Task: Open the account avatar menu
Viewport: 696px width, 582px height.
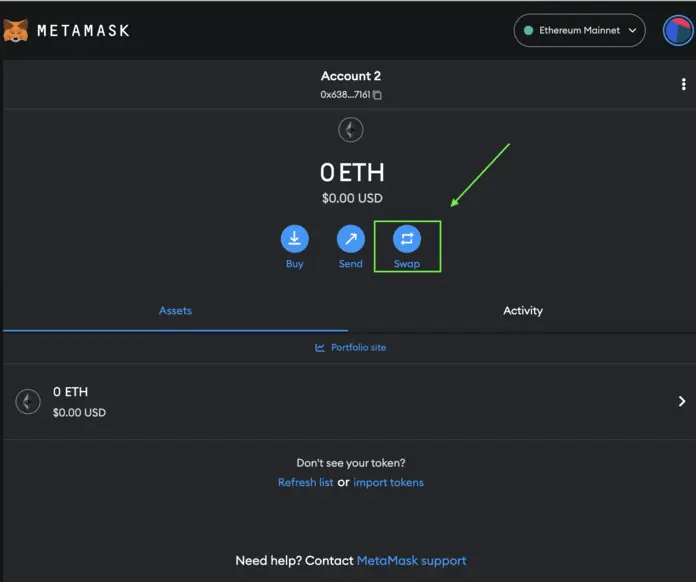Action: point(678,31)
